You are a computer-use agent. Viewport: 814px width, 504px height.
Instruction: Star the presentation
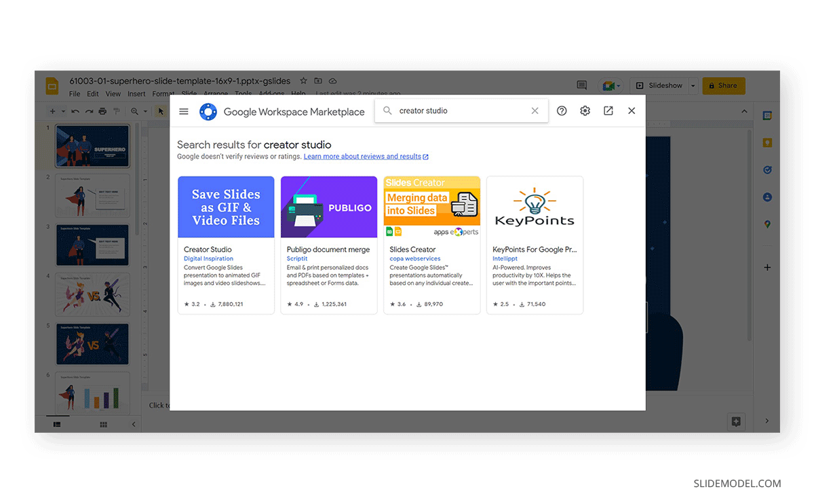pos(304,81)
